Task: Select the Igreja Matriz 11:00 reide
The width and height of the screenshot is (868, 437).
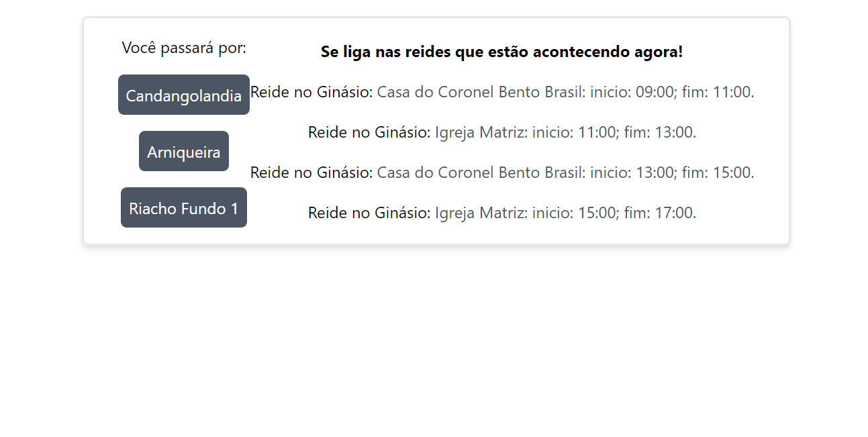Action: (502, 132)
